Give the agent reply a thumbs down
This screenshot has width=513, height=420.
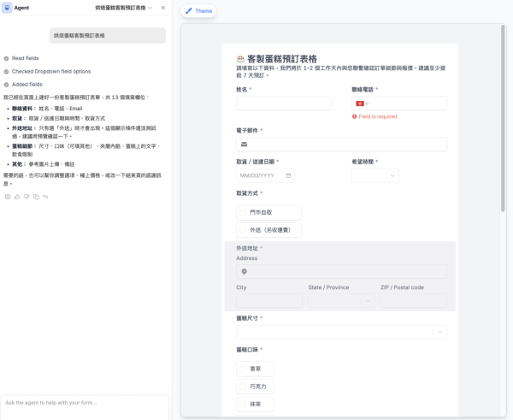pos(27,197)
